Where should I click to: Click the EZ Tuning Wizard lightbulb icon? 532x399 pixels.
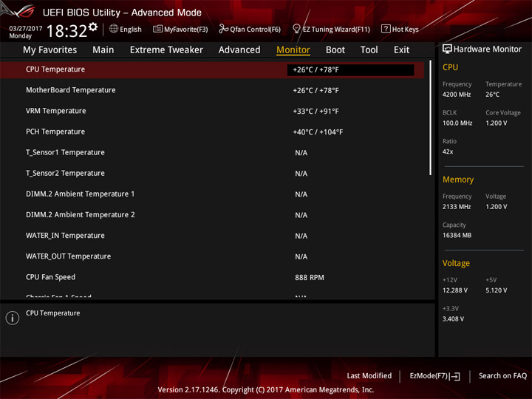[x=296, y=29]
